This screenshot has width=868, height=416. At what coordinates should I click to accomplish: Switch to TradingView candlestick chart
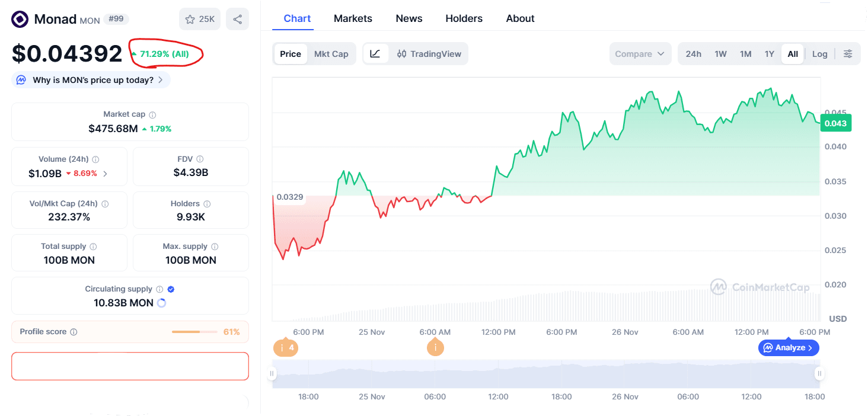(x=429, y=54)
